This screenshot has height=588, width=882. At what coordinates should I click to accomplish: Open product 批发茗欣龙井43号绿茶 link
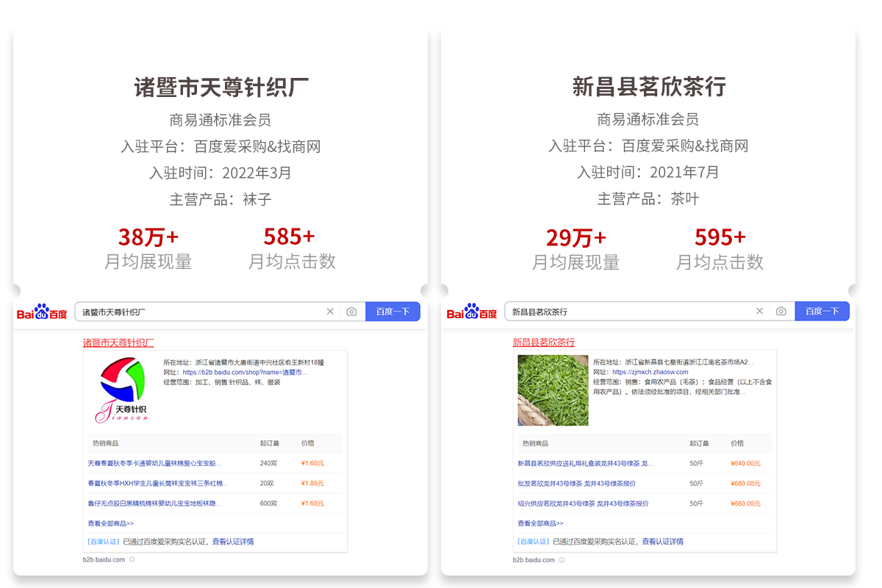pyautogui.click(x=577, y=484)
